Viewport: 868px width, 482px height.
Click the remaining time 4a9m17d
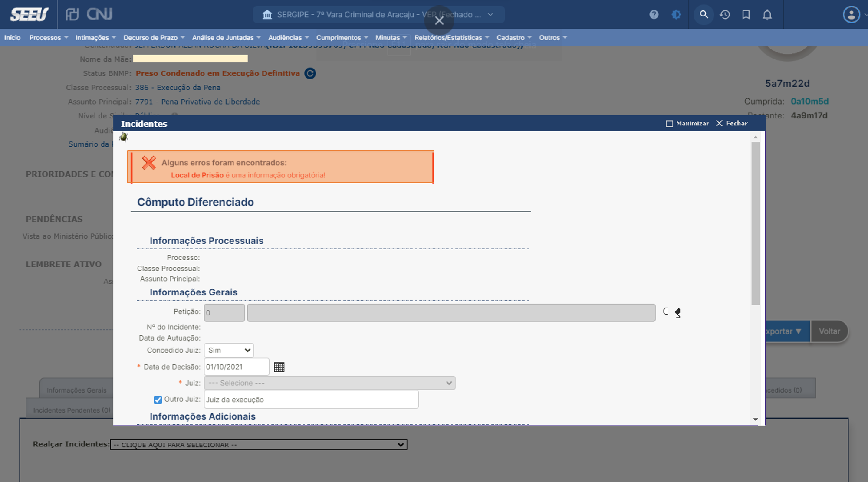[x=809, y=115]
